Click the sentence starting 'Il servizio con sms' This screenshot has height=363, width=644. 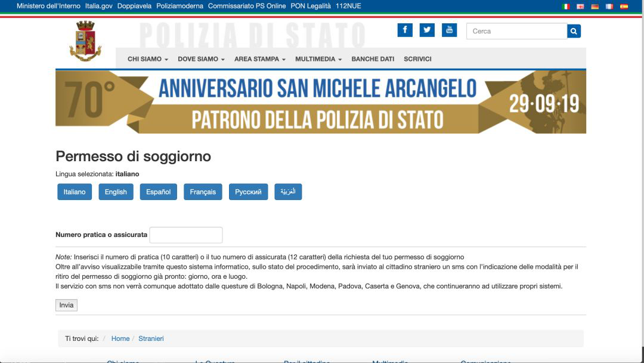pos(309,286)
